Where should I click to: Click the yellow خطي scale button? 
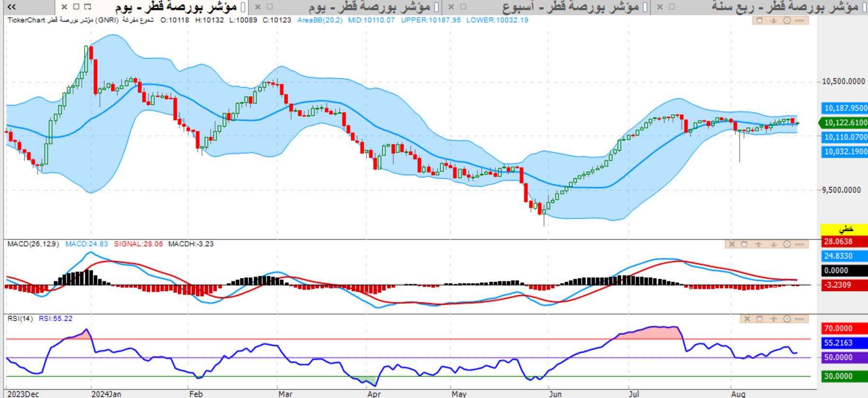[x=844, y=229]
